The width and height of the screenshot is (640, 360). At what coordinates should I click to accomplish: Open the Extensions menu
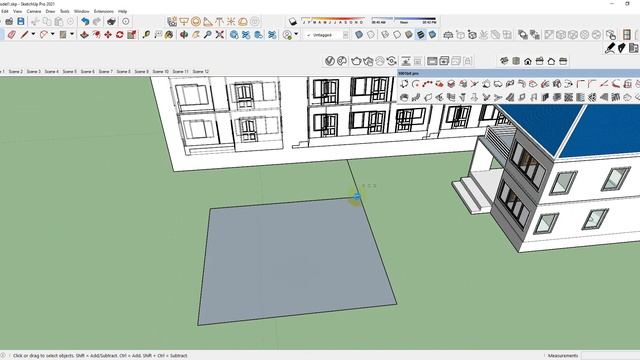click(104, 11)
